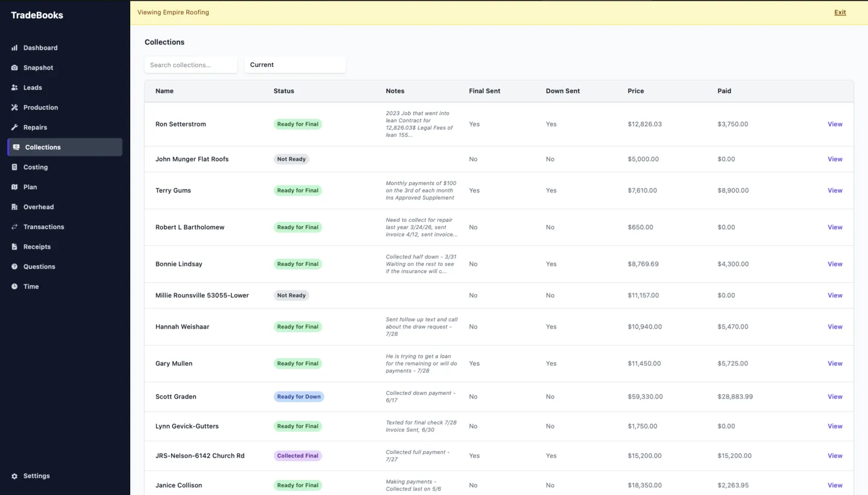Select the Questions help icon
Image resolution: width=868 pixels, height=495 pixels.
(x=14, y=266)
